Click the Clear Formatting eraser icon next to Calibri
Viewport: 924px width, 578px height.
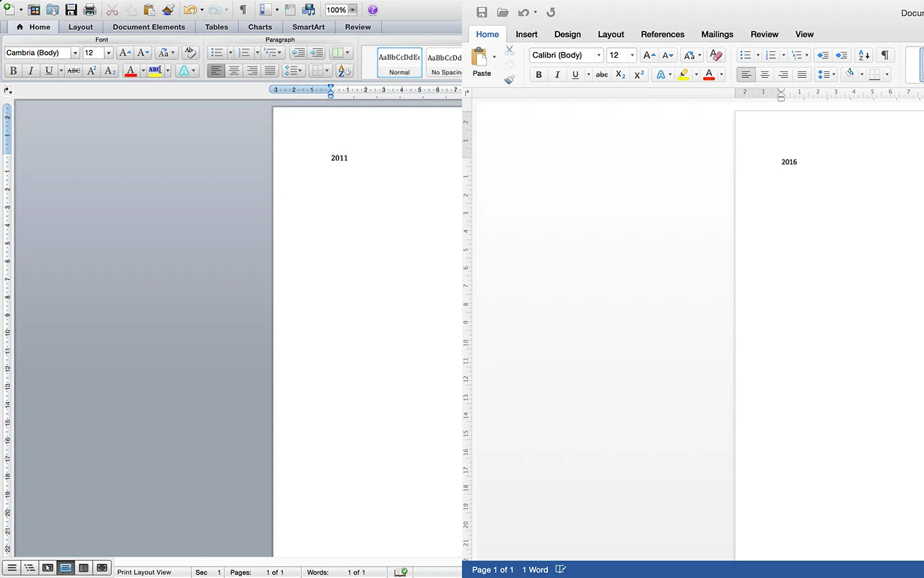click(716, 55)
